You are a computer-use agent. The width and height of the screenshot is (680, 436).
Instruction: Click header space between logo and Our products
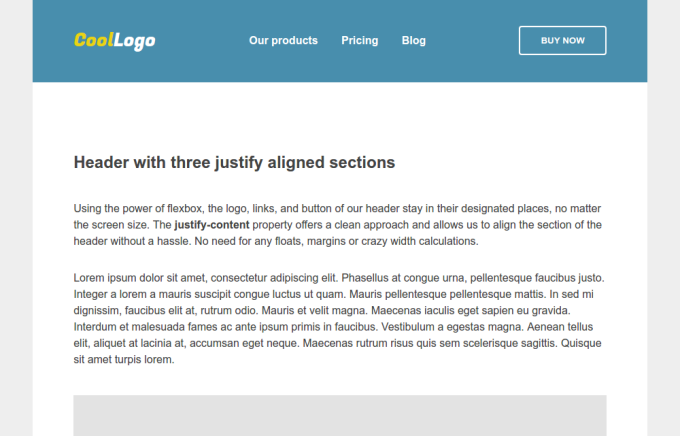pyautogui.click(x=202, y=41)
